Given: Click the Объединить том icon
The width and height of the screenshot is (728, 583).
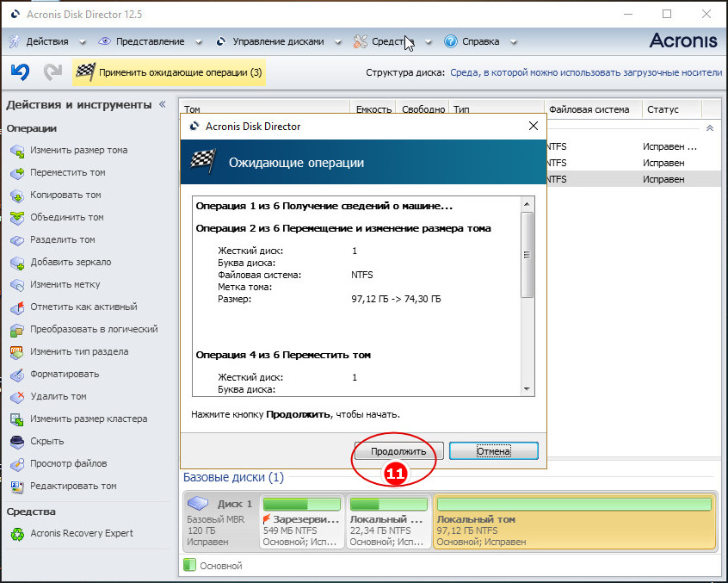Looking at the screenshot, I should (x=17, y=217).
